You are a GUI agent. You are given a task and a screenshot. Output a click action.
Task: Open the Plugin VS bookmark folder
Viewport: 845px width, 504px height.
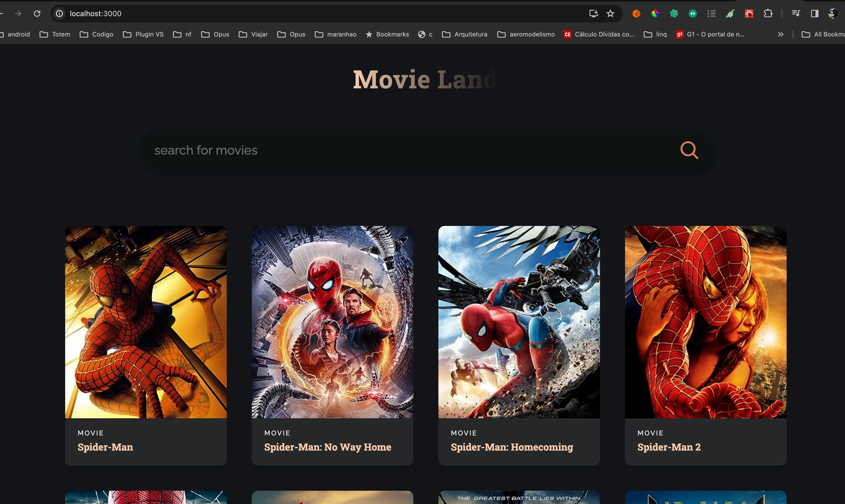[x=143, y=34]
